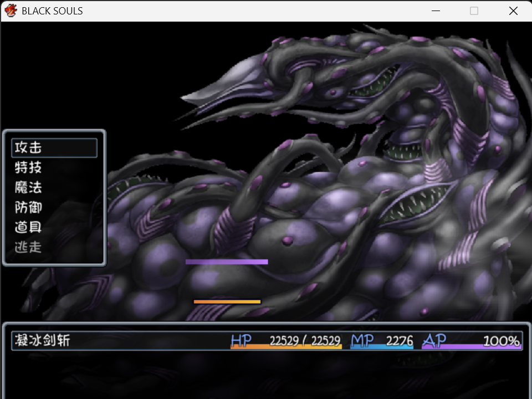The height and width of the screenshot is (399, 532).
Task: Click the MP gauge showing 2276
Action: click(x=382, y=341)
